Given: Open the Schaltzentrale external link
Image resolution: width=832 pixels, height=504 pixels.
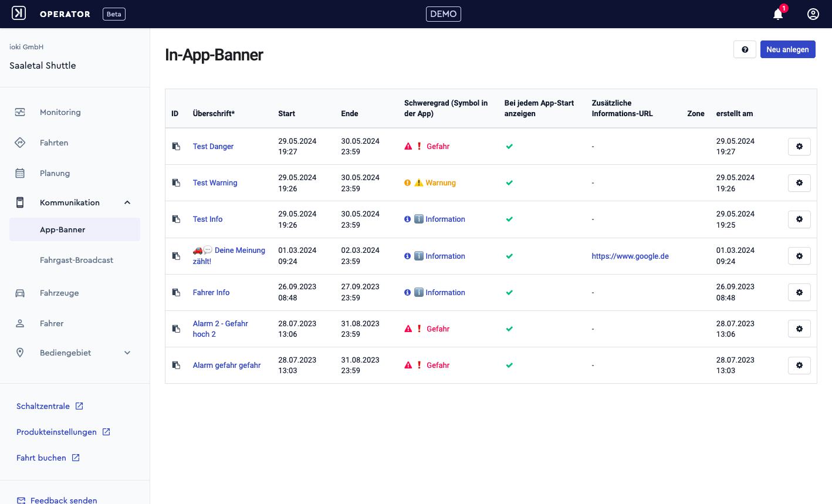Looking at the screenshot, I should 50,406.
